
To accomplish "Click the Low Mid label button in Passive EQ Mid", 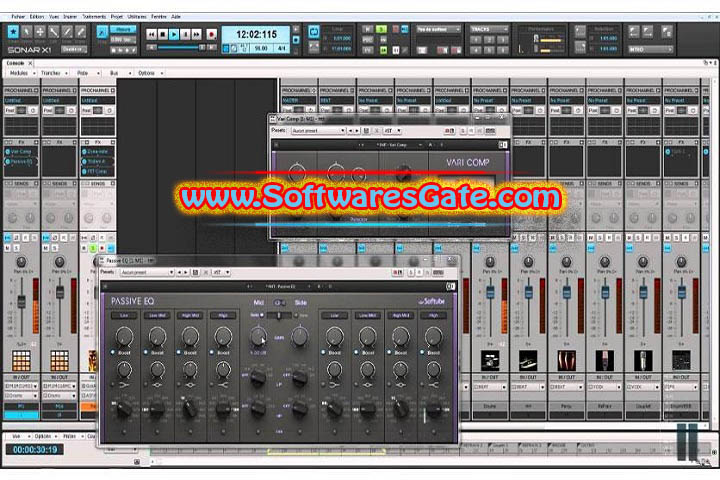I will (x=157, y=315).
